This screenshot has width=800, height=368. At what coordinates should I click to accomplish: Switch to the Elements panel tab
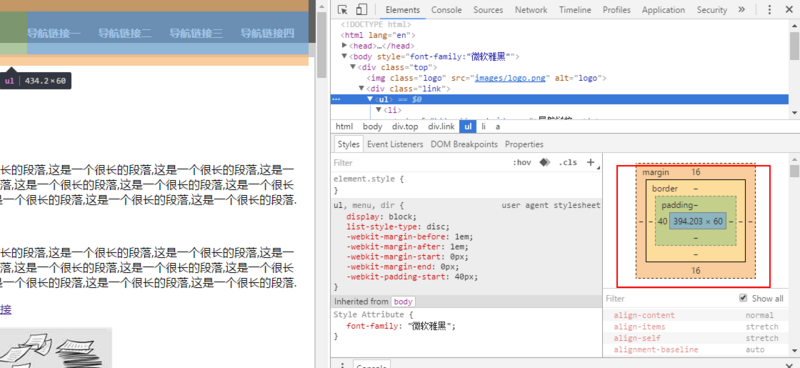pos(403,10)
